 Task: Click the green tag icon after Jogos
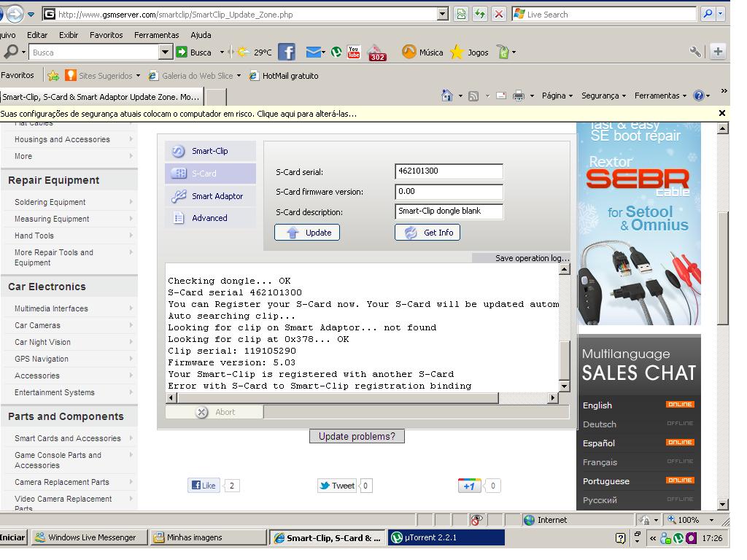(503, 52)
